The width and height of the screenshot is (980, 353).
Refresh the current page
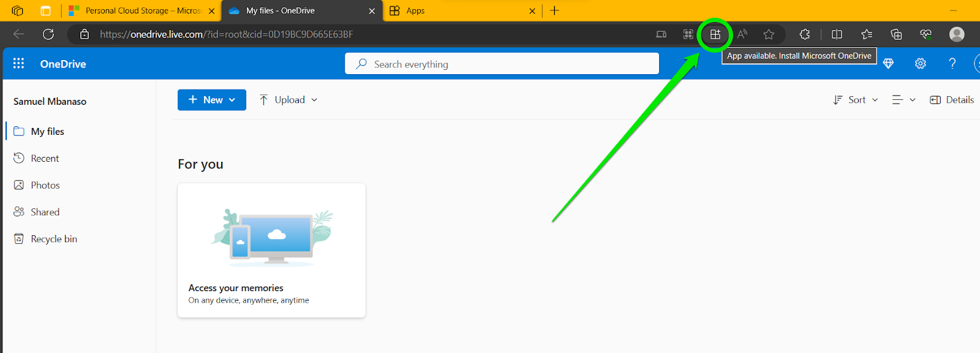tap(48, 34)
